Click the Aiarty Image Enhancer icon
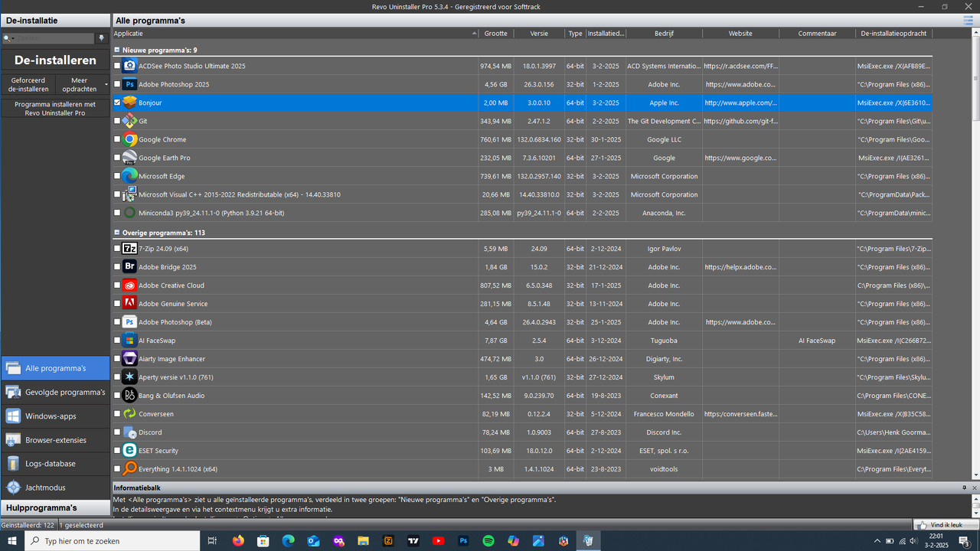Image resolution: width=980 pixels, height=551 pixels. point(129,359)
